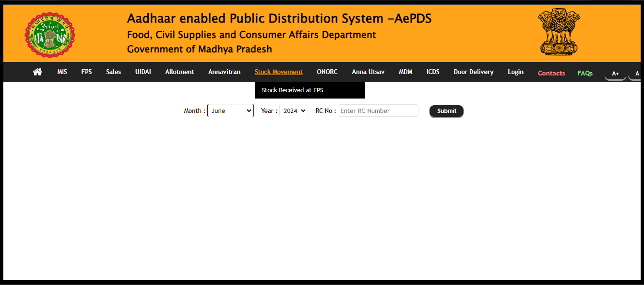Open the Sales menu
Image resolution: width=644 pixels, height=285 pixels.
click(114, 72)
